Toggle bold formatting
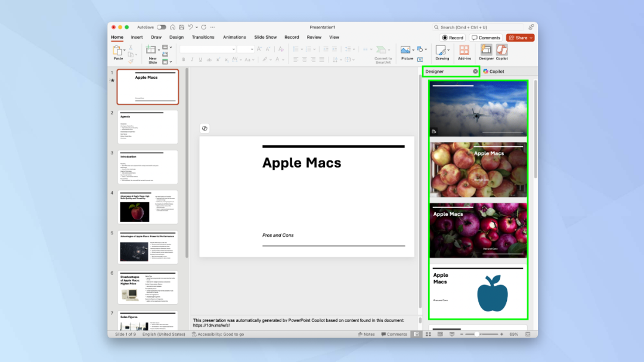This screenshot has height=362, width=644. click(x=184, y=60)
